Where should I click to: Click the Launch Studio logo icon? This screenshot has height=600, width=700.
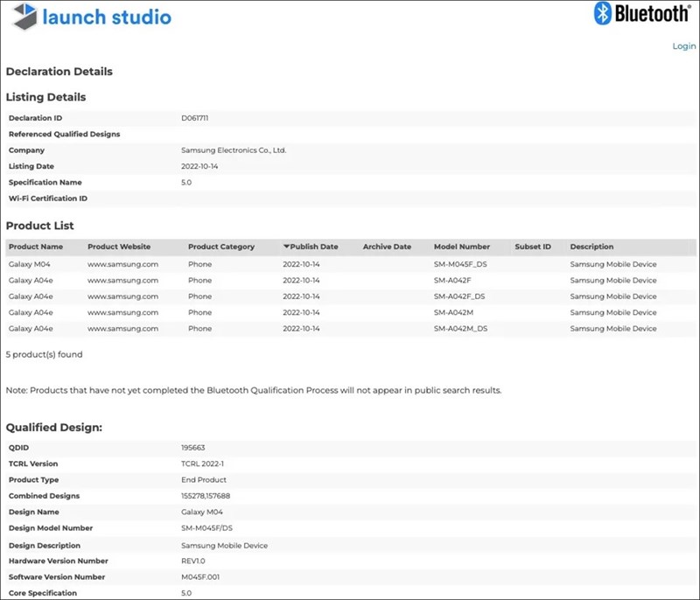point(24,17)
